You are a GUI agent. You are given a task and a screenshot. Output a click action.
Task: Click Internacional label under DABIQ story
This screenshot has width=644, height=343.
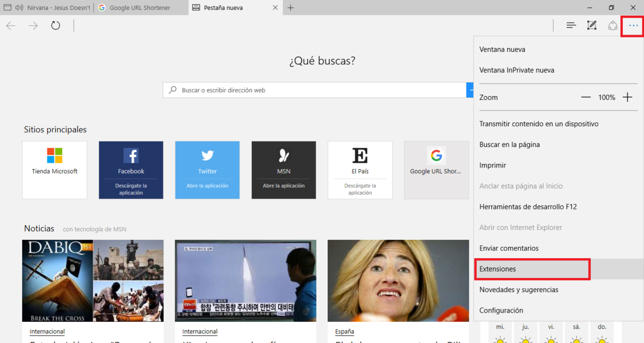pyautogui.click(x=47, y=331)
